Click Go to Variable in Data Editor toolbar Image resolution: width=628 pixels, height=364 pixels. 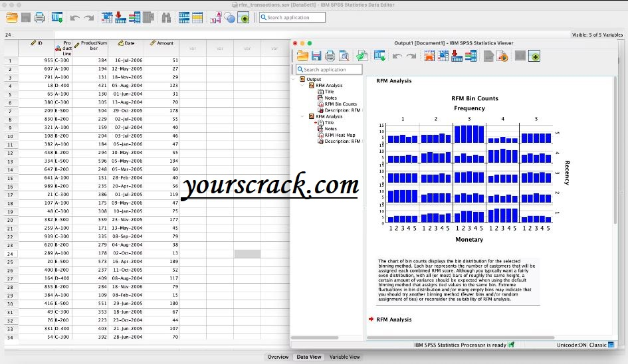click(x=120, y=18)
